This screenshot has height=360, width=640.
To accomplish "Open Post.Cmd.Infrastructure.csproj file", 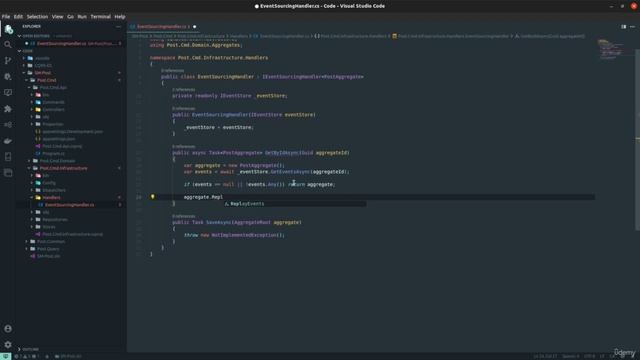I will 72,234.
